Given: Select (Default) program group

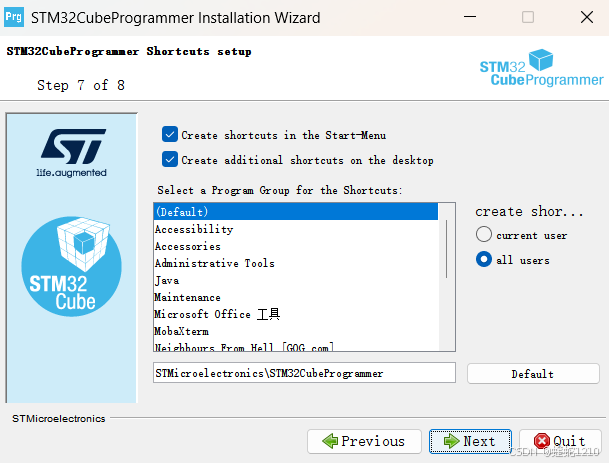Looking at the screenshot, I should coord(296,212).
